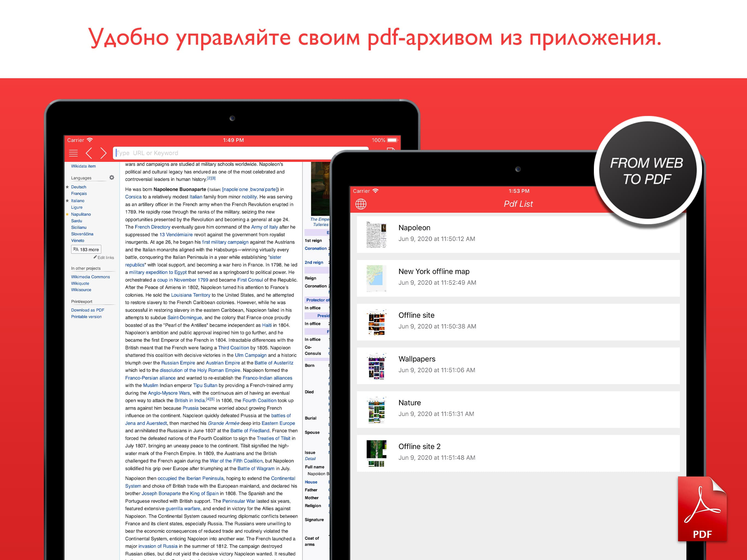Click the Edit links pencil icon
Image resolution: width=747 pixels, height=560 pixels.
[95, 257]
